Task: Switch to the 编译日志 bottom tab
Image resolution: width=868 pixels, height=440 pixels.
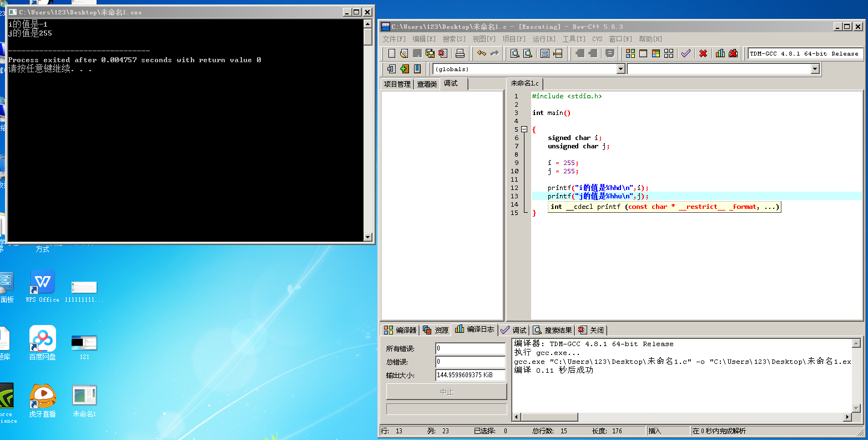Action: coord(475,329)
